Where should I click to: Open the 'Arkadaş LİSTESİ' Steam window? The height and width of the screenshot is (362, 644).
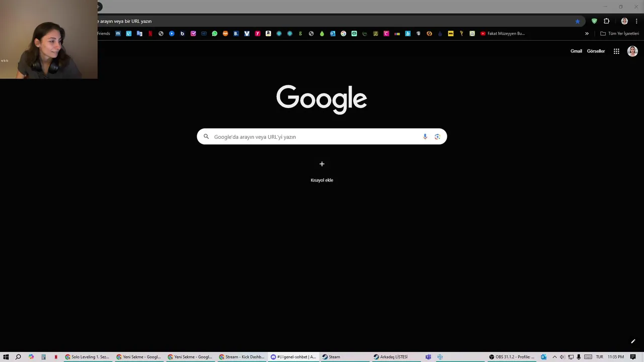pos(396,357)
